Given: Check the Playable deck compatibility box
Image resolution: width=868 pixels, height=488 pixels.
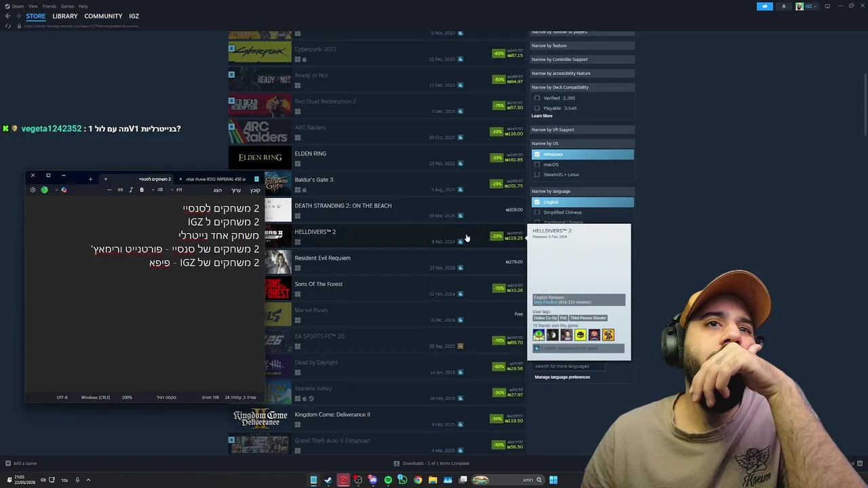Looking at the screenshot, I should pyautogui.click(x=537, y=108).
